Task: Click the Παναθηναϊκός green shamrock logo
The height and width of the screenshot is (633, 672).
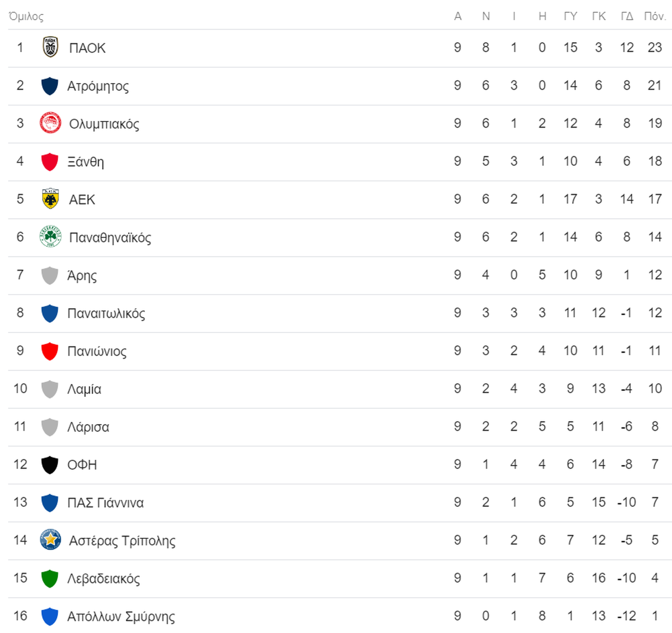Action: click(50, 237)
